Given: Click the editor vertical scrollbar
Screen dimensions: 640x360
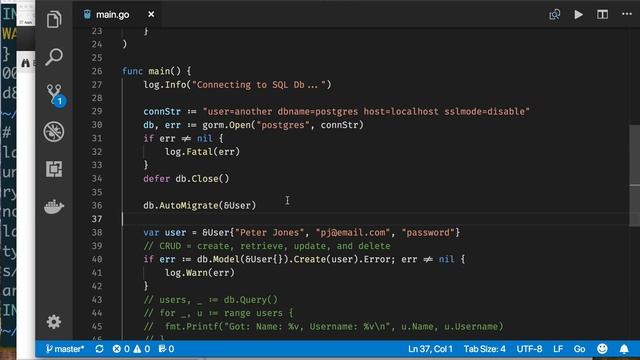Looking at the screenshot, I should 634,176.
